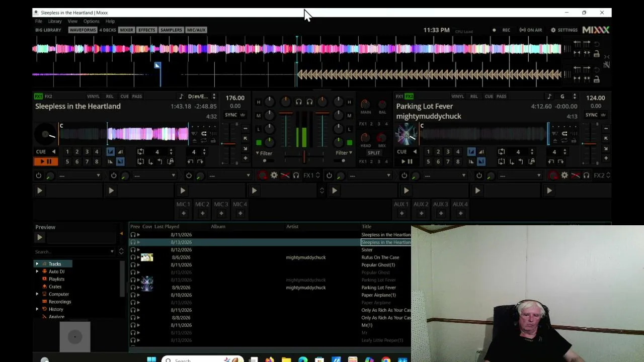Enable PASS passthrough on deck 2

point(501,96)
